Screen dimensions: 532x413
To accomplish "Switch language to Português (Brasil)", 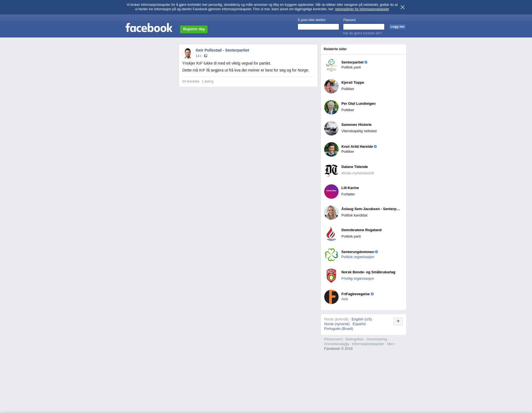I will (x=339, y=329).
